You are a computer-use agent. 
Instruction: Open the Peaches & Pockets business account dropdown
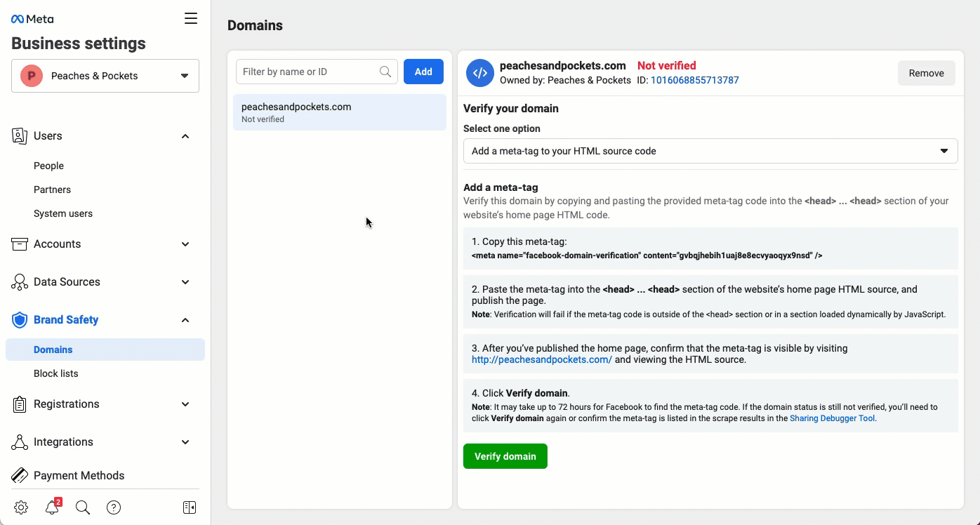click(x=105, y=76)
